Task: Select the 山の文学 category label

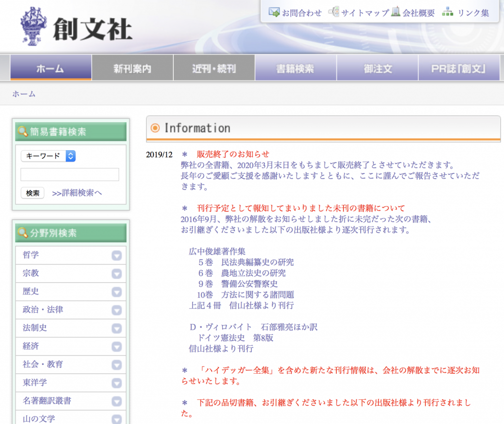Action: coord(39,419)
